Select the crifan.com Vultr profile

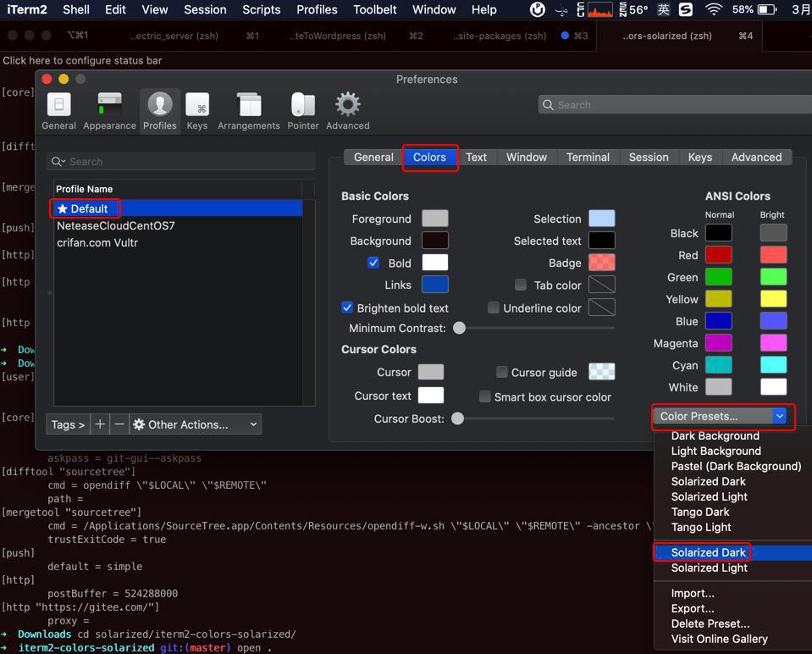pyautogui.click(x=178, y=242)
